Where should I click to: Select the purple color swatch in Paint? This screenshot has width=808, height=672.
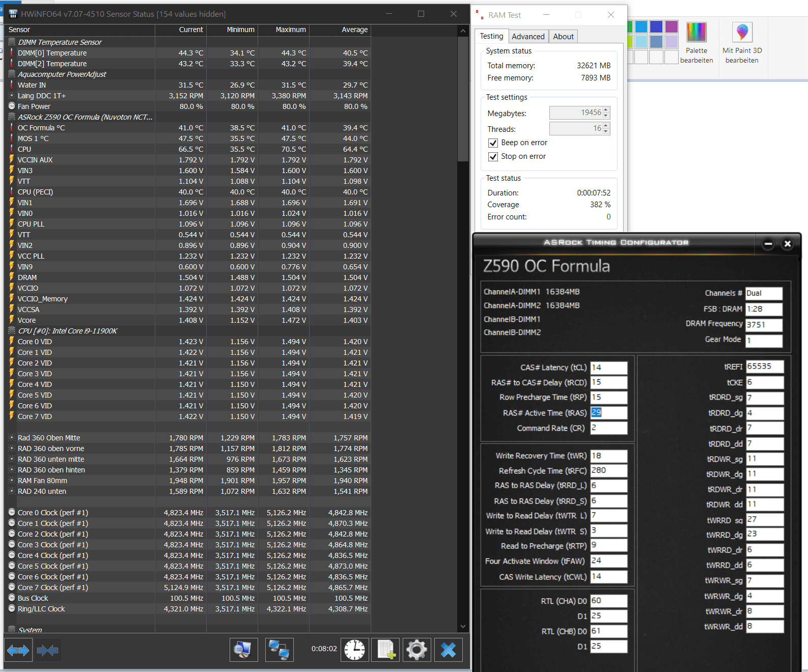coord(672,26)
